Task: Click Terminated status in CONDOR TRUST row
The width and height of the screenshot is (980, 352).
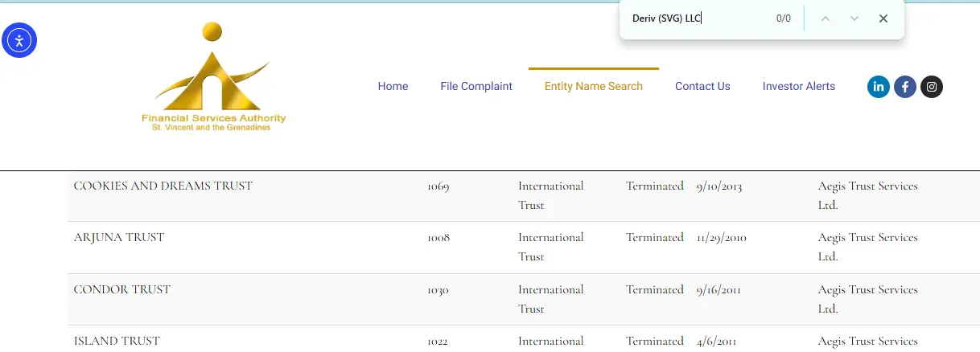Action: click(x=655, y=289)
